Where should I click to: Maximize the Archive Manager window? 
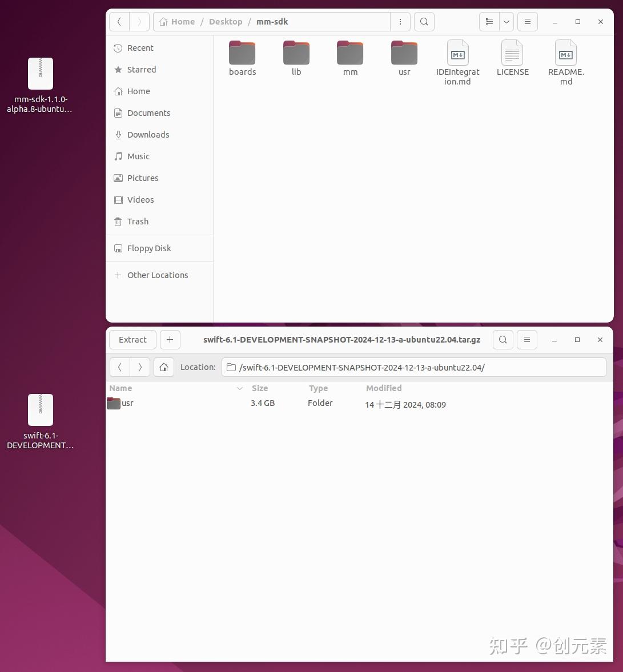coord(577,340)
